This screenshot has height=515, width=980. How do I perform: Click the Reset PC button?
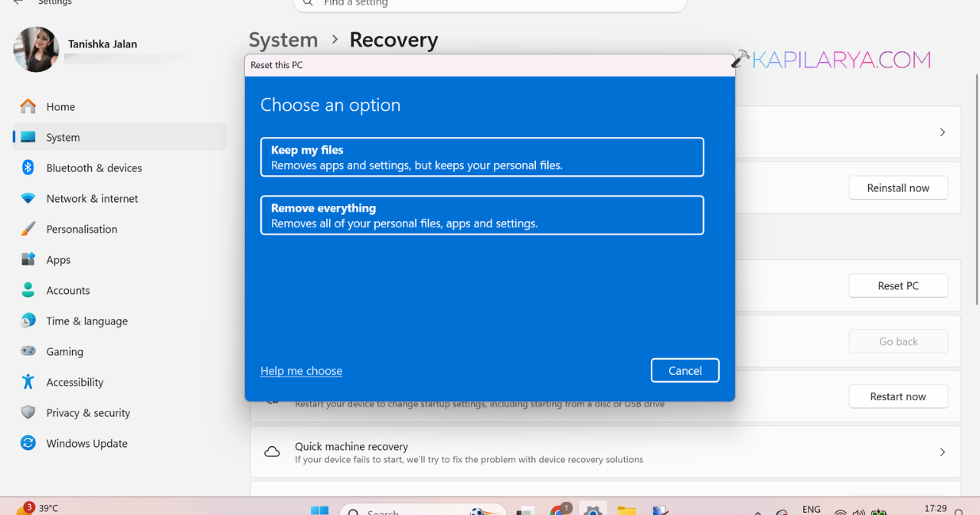click(898, 285)
